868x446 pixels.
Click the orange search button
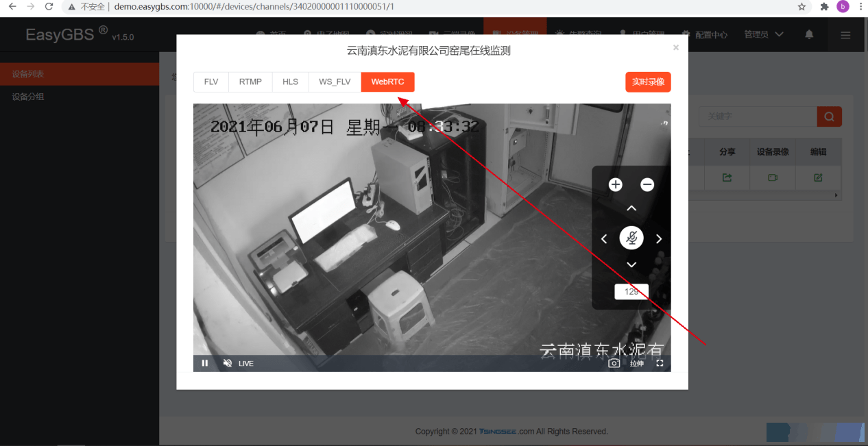pyautogui.click(x=830, y=116)
